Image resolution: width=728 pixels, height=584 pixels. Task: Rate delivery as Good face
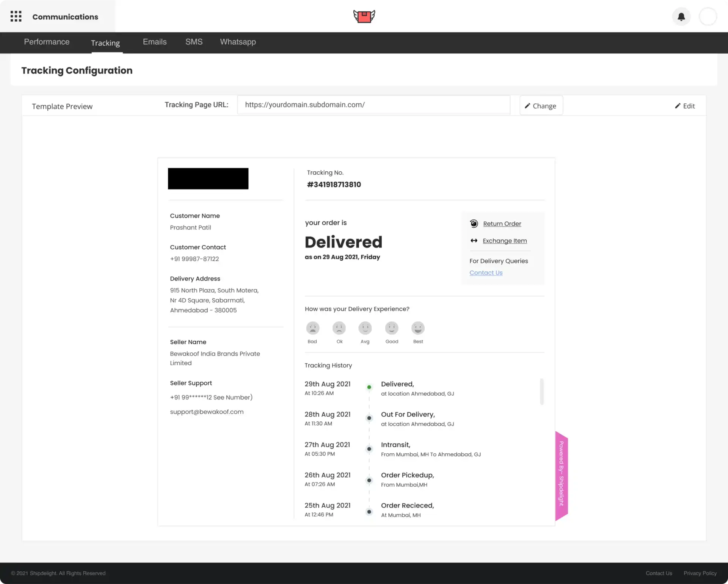[392, 328]
